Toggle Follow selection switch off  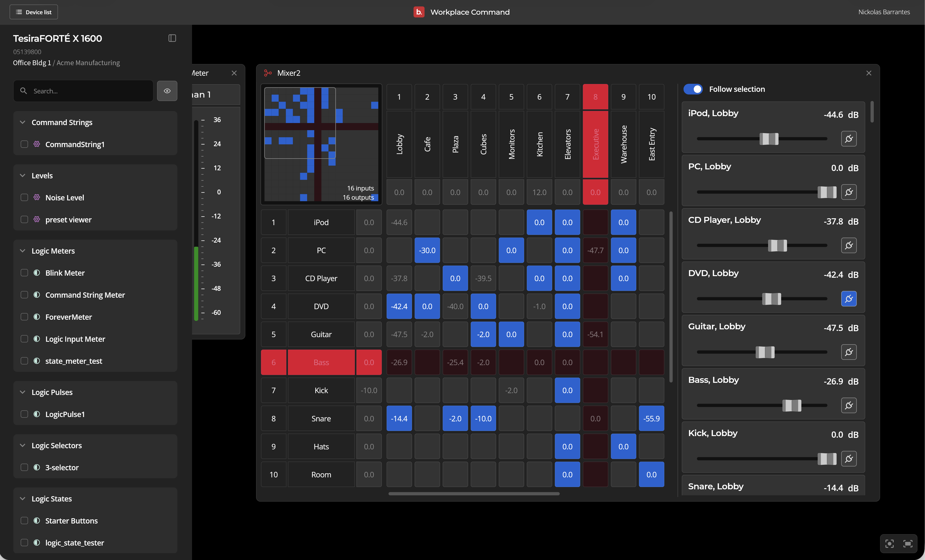(693, 89)
